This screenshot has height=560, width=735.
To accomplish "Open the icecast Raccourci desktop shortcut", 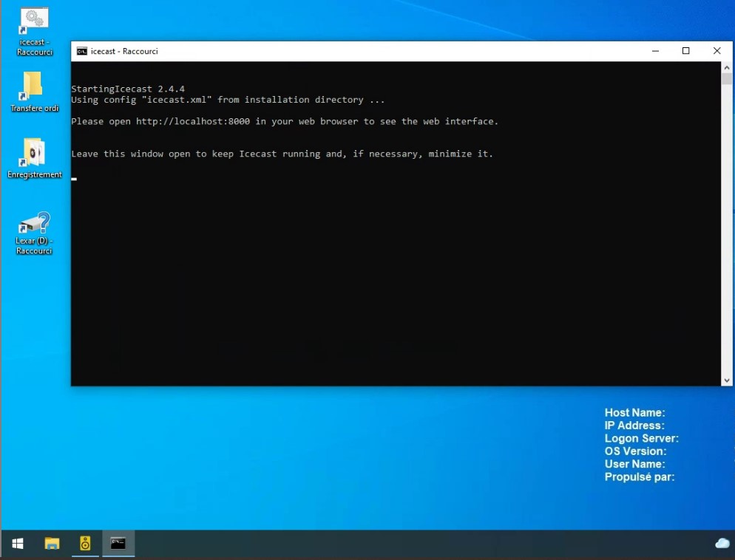I will (34, 31).
